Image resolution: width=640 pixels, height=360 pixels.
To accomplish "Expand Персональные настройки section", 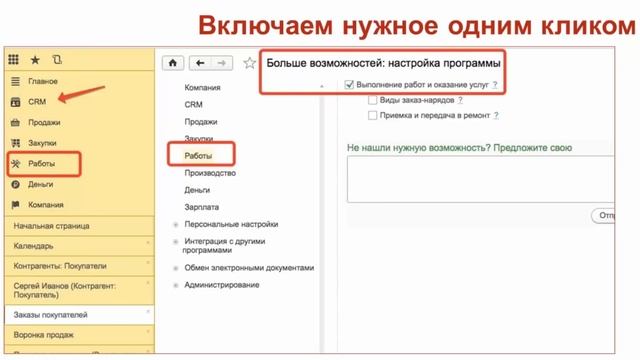I will [x=176, y=224].
